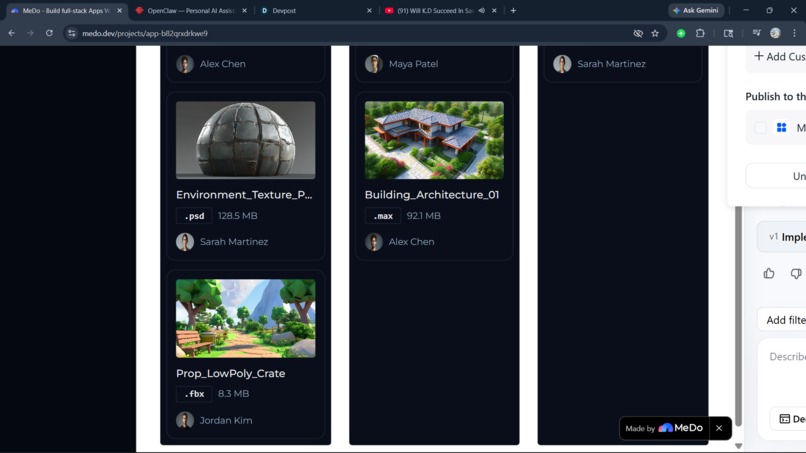Viewport: 806px width, 453px height.
Task: Dismiss the Made by MeDo badge
Action: (x=719, y=428)
